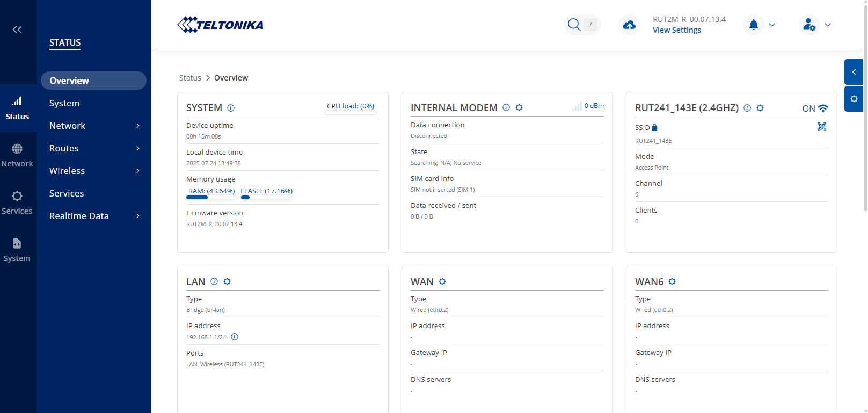Screen dimensions: 868x413
Task: Show the SSID QR code icon
Action: tap(822, 127)
